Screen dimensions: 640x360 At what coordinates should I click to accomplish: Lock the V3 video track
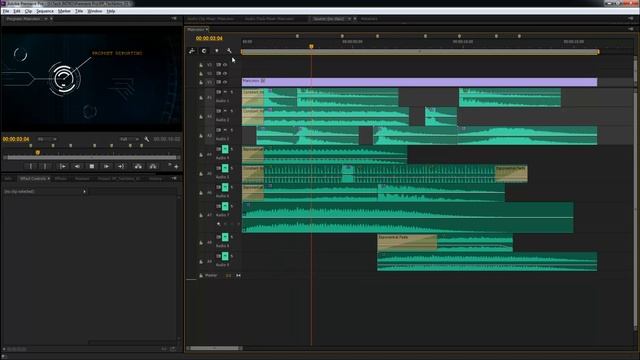tap(201, 65)
